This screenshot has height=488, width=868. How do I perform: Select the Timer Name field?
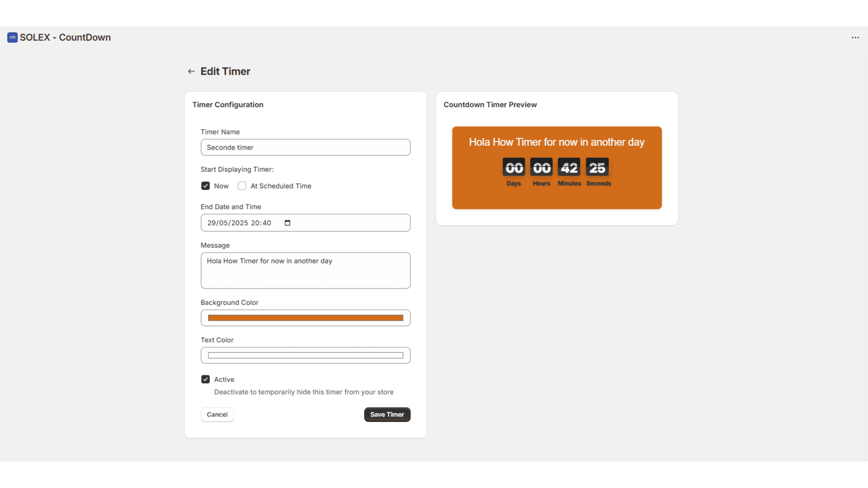click(x=305, y=147)
